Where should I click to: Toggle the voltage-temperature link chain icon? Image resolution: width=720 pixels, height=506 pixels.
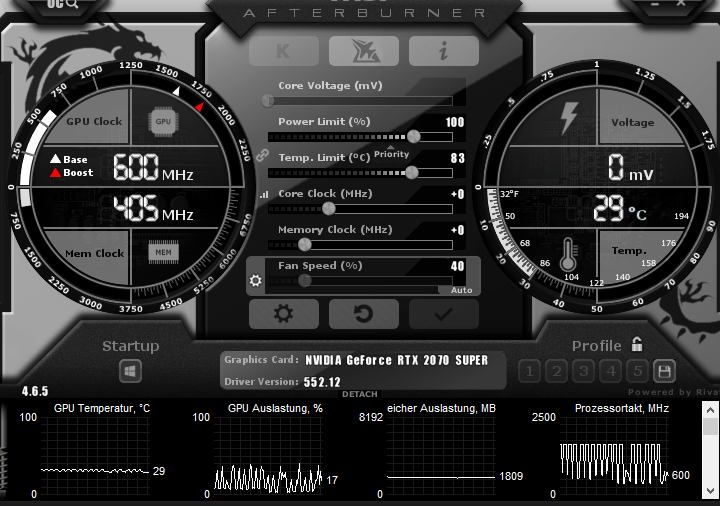click(x=262, y=155)
